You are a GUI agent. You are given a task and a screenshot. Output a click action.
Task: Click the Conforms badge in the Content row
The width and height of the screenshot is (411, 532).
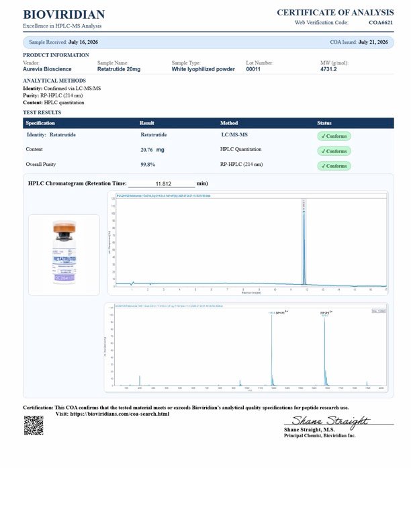pyautogui.click(x=334, y=151)
